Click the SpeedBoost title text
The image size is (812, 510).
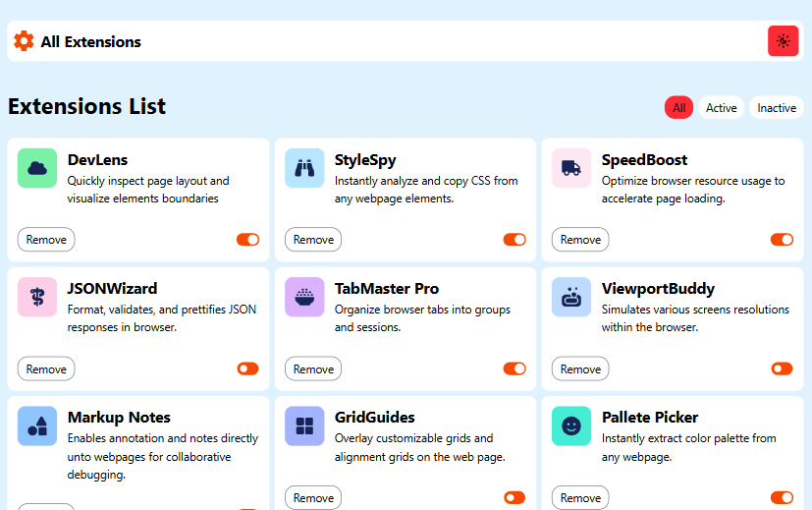644,160
